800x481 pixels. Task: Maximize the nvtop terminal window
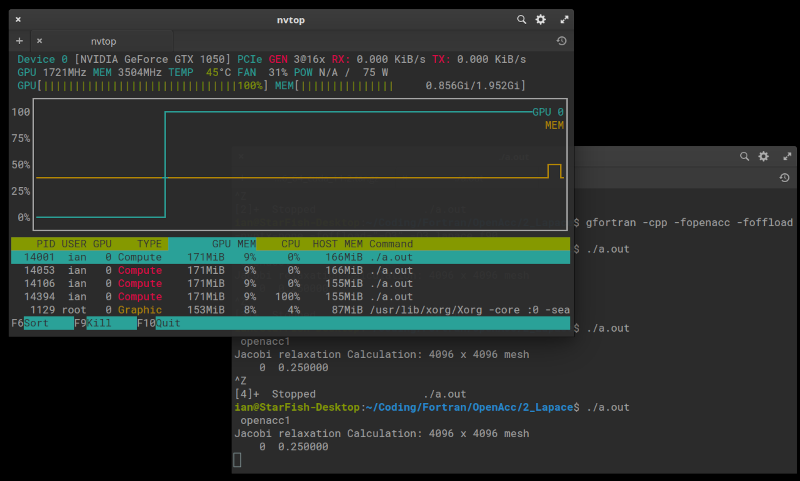click(564, 19)
